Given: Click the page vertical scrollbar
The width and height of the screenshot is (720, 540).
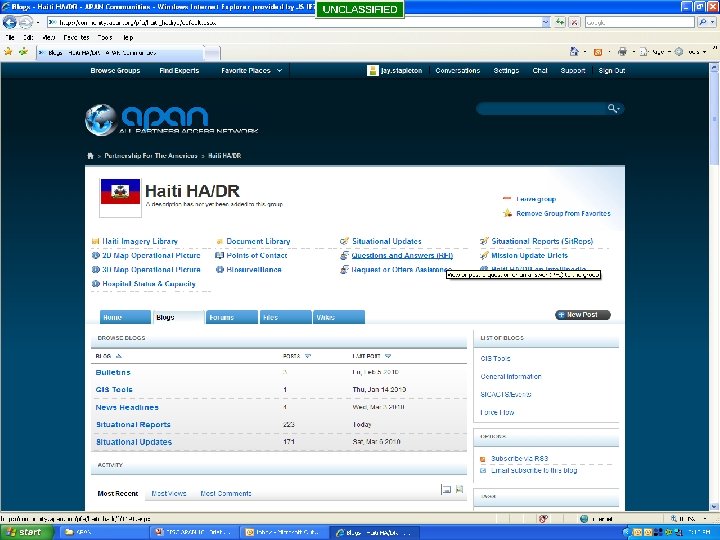Looking at the screenshot, I should (x=714, y=287).
